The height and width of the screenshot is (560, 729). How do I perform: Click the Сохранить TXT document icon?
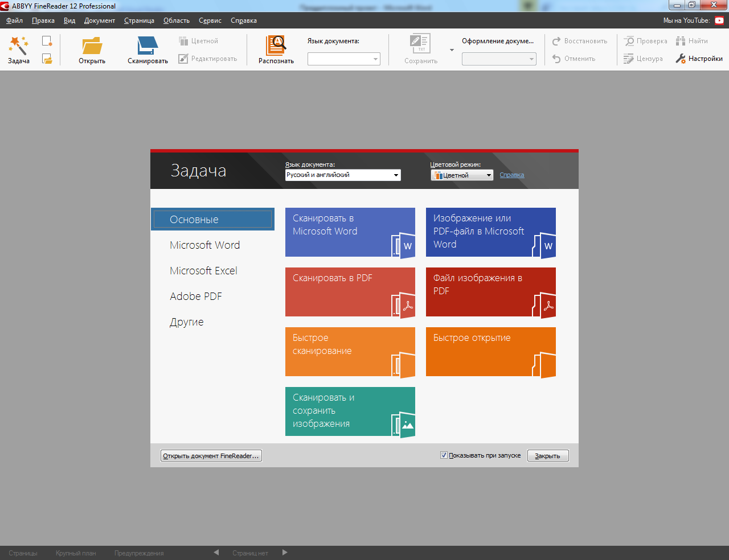[x=420, y=44]
